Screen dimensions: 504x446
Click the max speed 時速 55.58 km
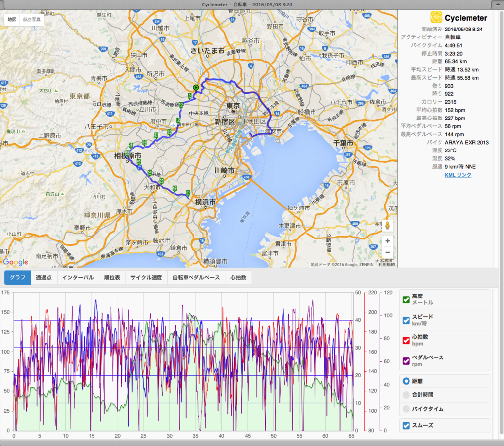tap(462, 78)
